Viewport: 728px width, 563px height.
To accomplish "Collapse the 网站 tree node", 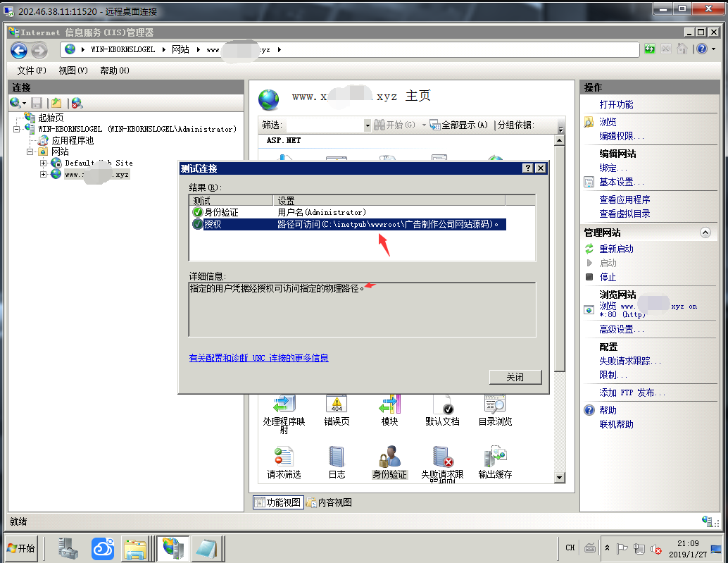I will [30, 151].
